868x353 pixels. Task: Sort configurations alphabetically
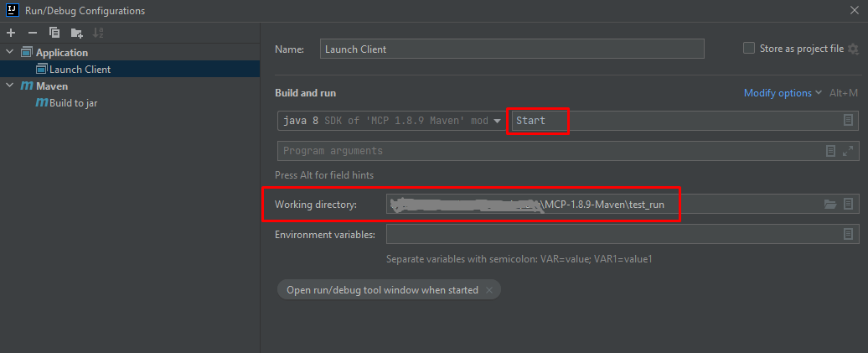[x=98, y=33]
